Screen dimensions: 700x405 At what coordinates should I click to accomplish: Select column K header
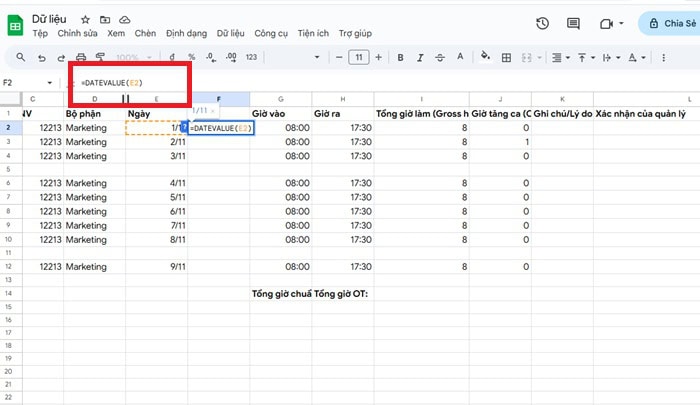pyautogui.click(x=562, y=99)
